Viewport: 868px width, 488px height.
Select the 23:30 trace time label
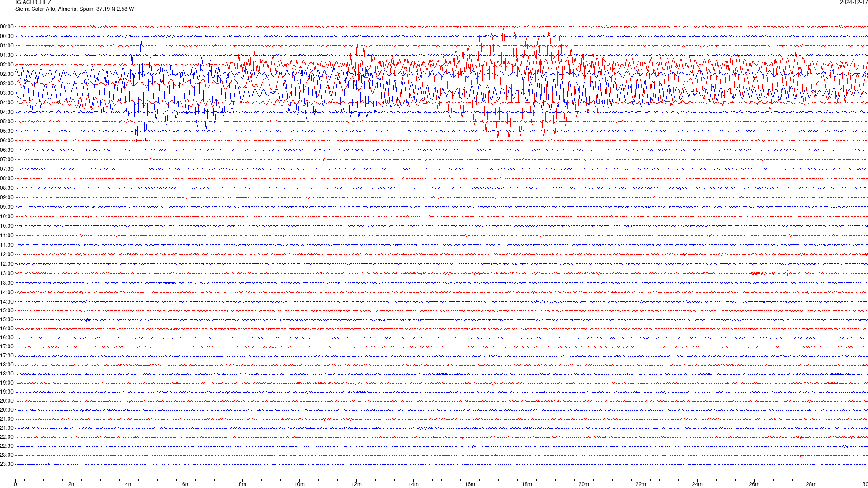7,464
